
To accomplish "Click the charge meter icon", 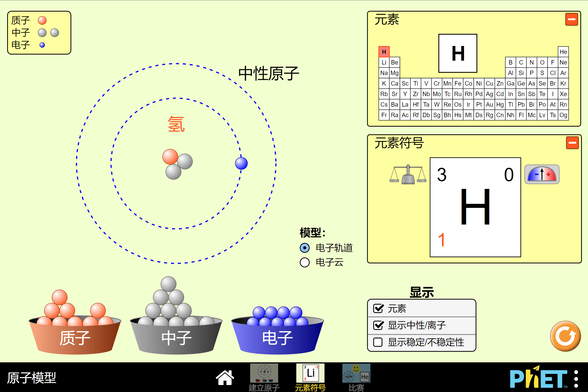I will pos(542,174).
